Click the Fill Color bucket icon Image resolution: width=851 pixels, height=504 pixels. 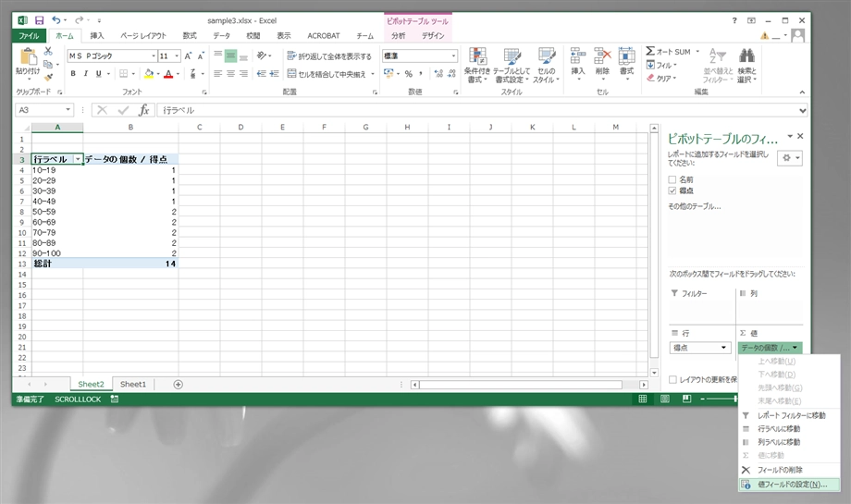tap(149, 74)
